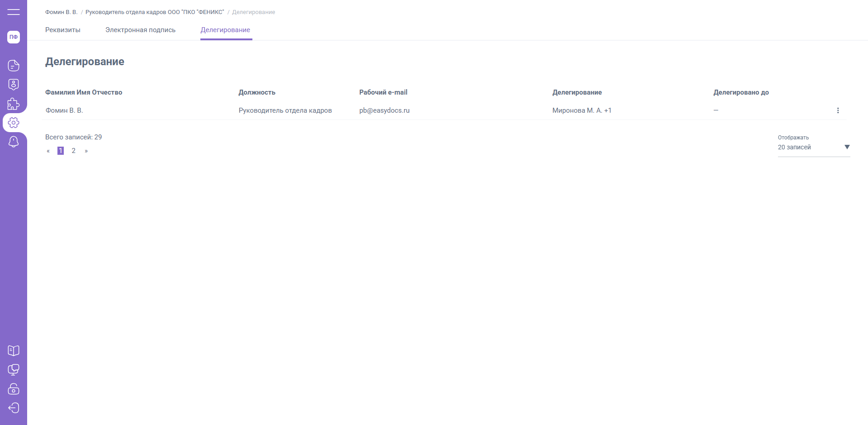Switch to the Реквизиты tab

63,30
